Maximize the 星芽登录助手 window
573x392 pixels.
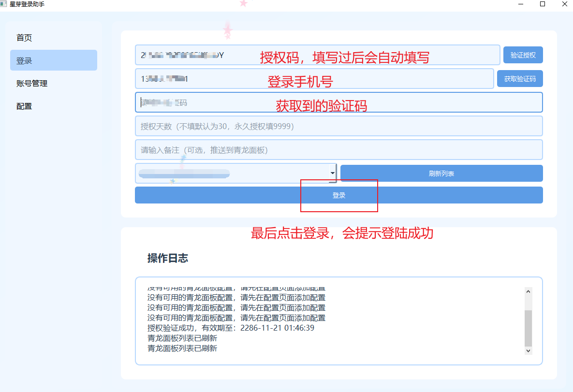[543, 4]
